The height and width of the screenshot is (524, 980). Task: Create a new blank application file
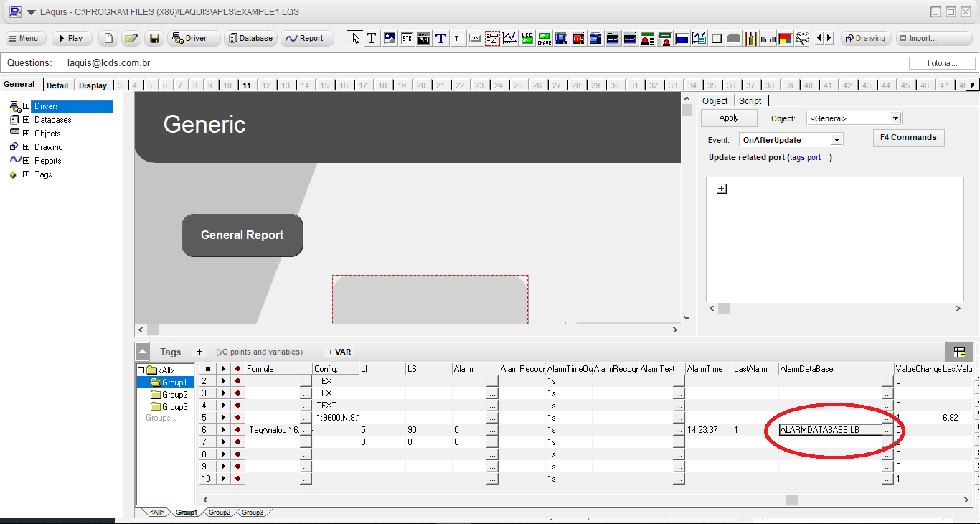[108, 38]
